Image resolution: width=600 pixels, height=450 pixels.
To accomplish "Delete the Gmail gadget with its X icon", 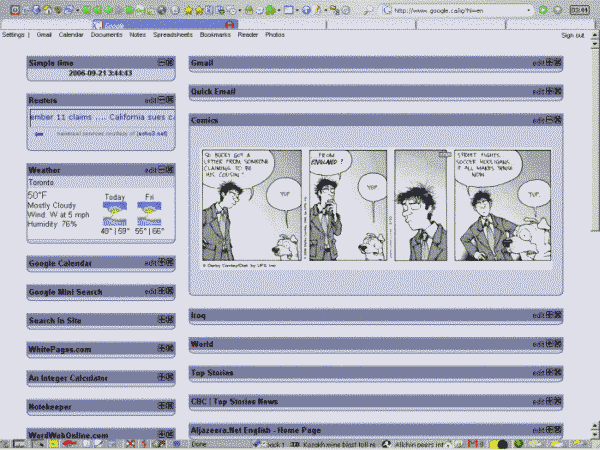I will (x=558, y=63).
